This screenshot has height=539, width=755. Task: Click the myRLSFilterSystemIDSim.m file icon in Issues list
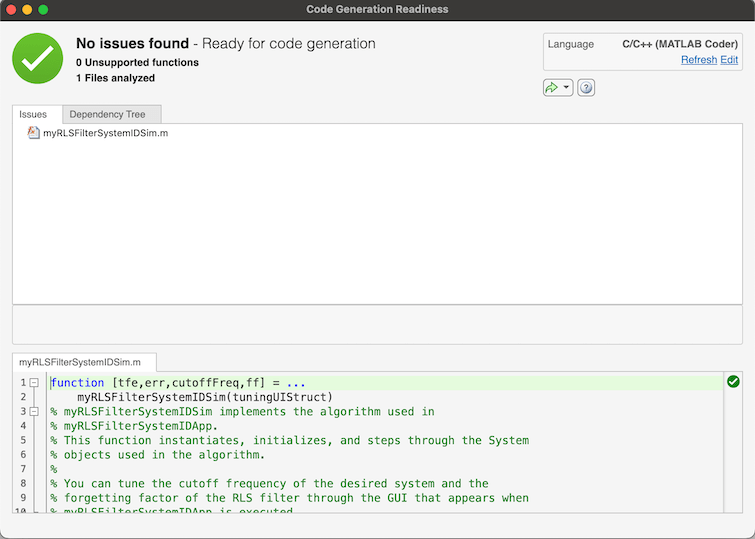coord(34,132)
